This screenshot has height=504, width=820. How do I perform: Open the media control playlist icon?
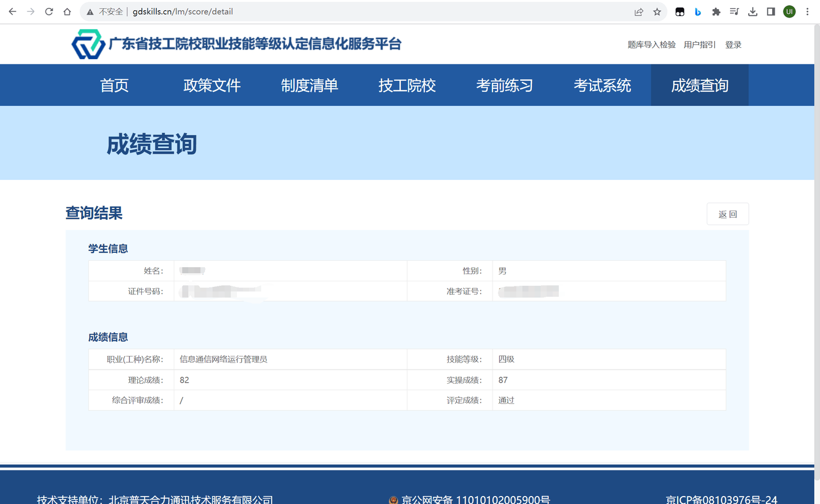coord(735,11)
